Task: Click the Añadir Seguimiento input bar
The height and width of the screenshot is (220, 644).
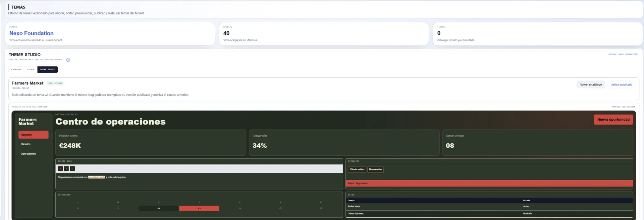Action: pos(489,184)
